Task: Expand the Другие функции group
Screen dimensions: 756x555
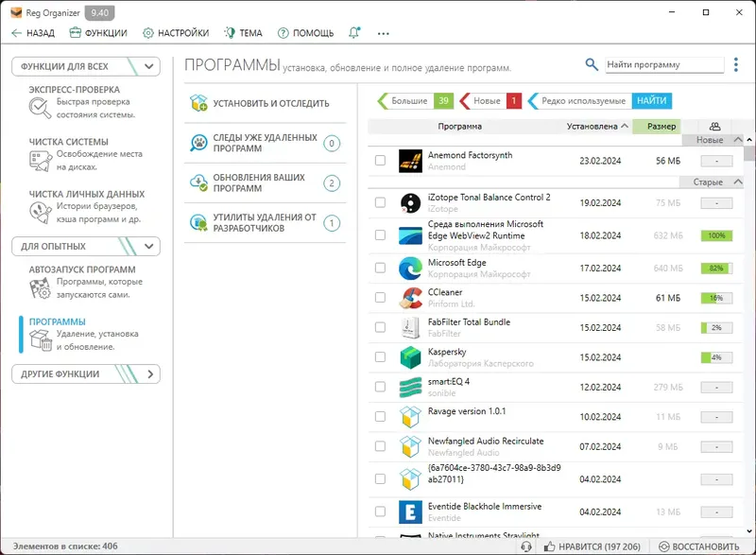Action: [83, 373]
